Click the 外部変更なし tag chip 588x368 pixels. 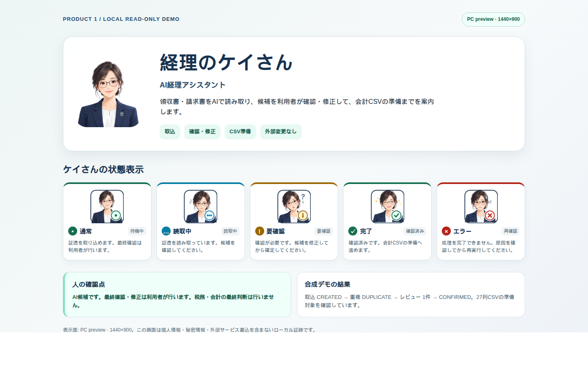(281, 132)
